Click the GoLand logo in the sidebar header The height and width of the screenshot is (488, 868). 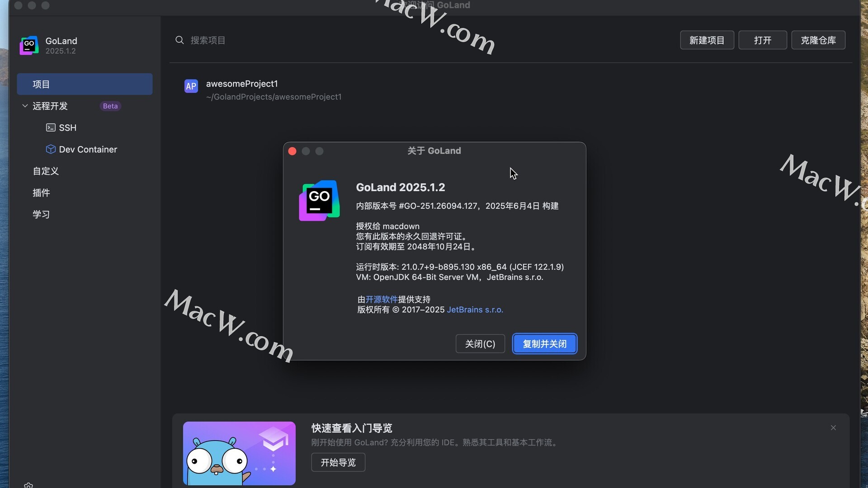[29, 45]
